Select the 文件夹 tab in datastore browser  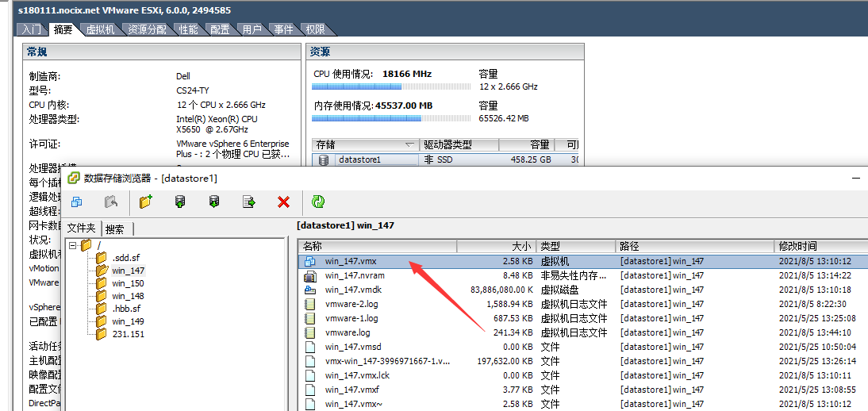pos(82,229)
